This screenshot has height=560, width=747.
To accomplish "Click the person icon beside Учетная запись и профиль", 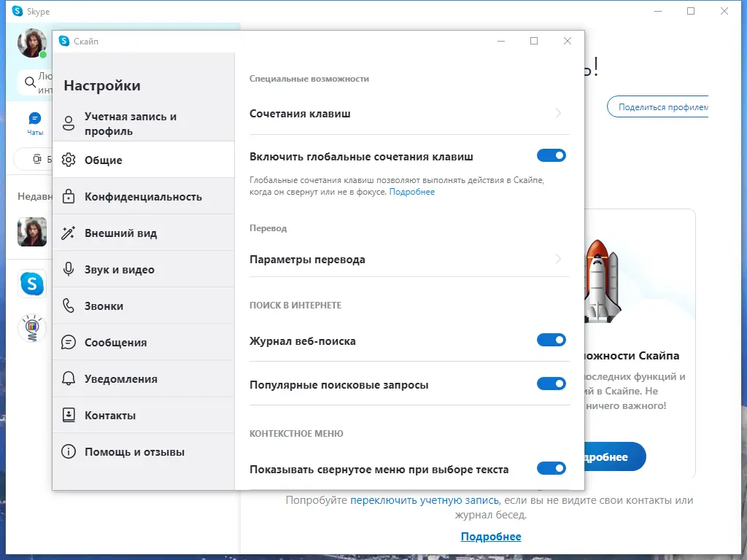I will pos(69,123).
